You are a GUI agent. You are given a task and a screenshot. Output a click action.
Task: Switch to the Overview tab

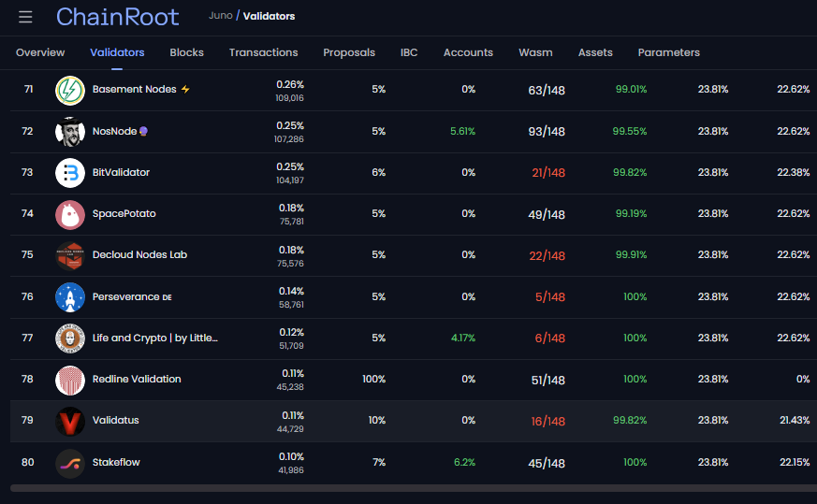point(40,52)
